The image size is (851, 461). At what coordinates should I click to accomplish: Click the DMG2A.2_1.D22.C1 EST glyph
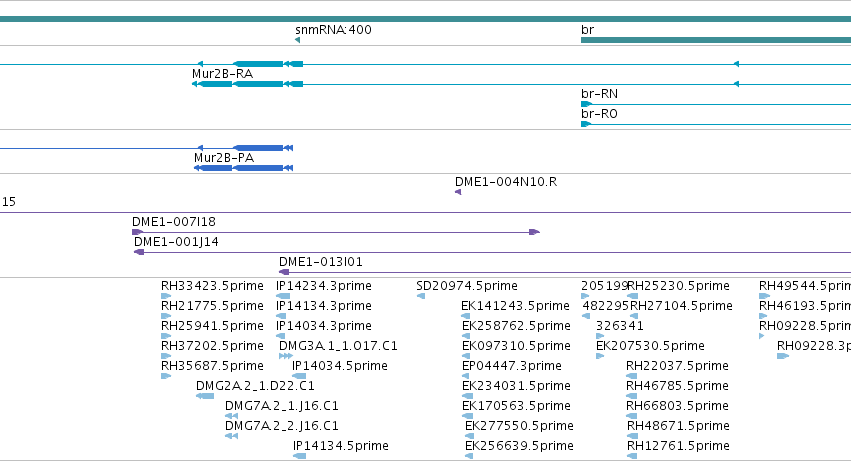coord(205,396)
